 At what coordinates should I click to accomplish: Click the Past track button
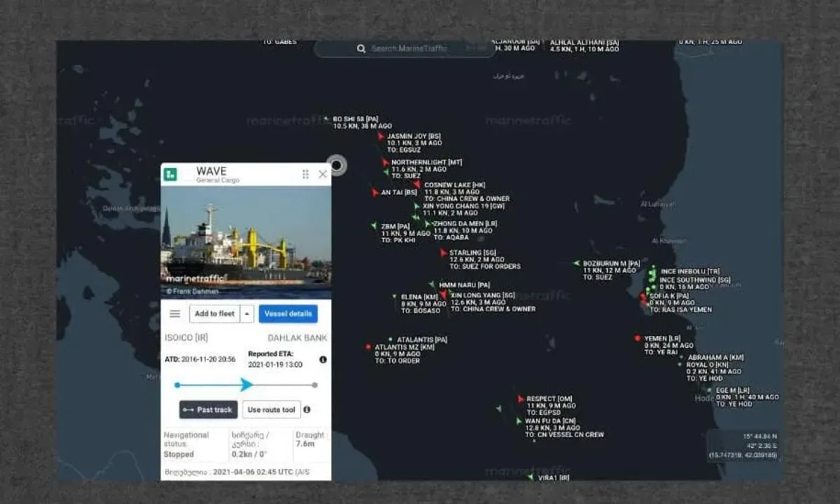(209, 409)
